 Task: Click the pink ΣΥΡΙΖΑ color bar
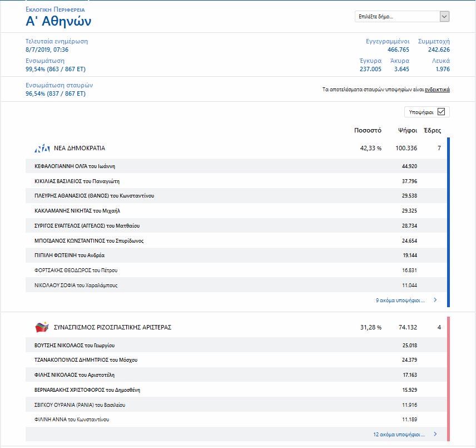pos(448,379)
